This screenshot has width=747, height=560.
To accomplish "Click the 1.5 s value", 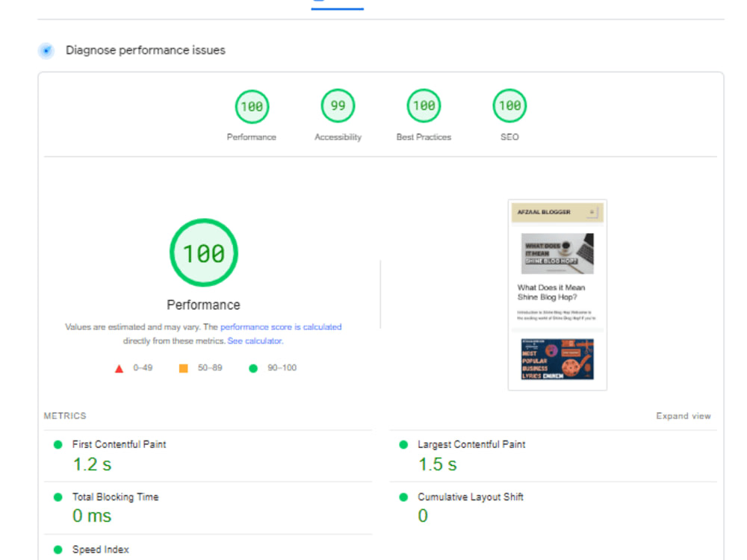I will pyautogui.click(x=437, y=464).
